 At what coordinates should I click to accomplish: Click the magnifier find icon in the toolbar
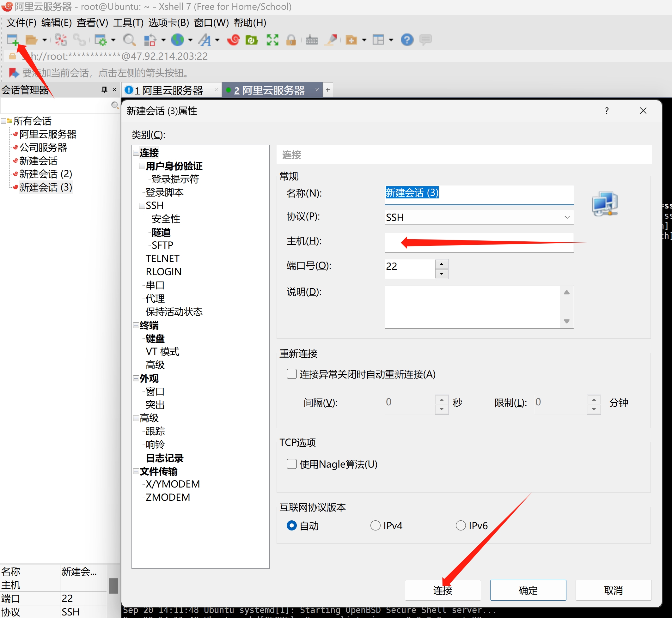coord(129,40)
